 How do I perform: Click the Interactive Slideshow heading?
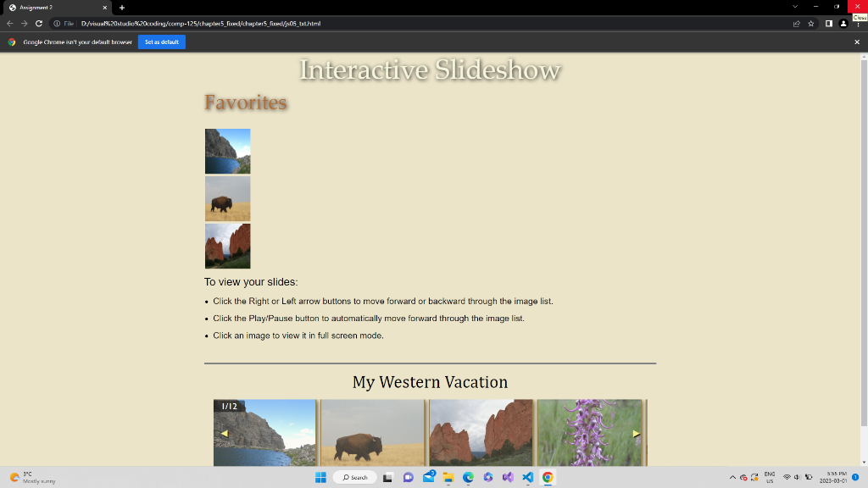(x=430, y=70)
